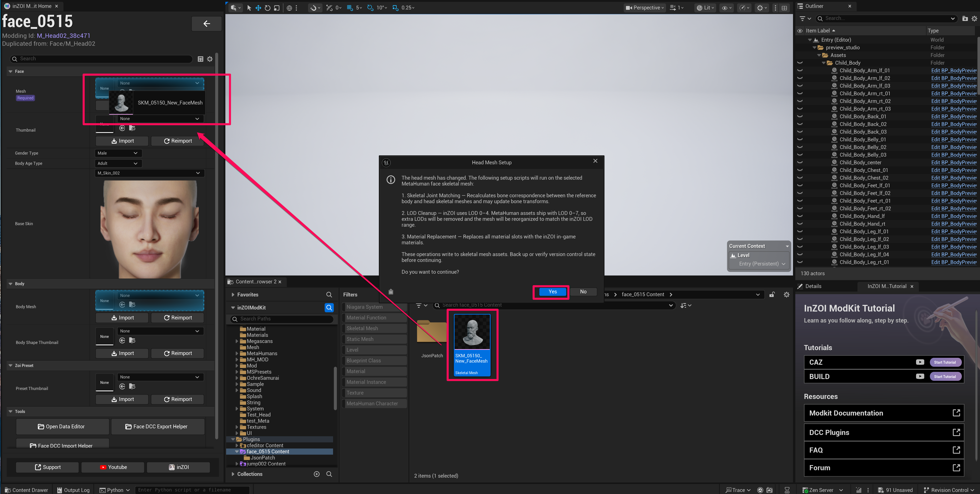The width and height of the screenshot is (980, 494).
Task: Collapse the preview_studio folder
Action: tap(814, 48)
